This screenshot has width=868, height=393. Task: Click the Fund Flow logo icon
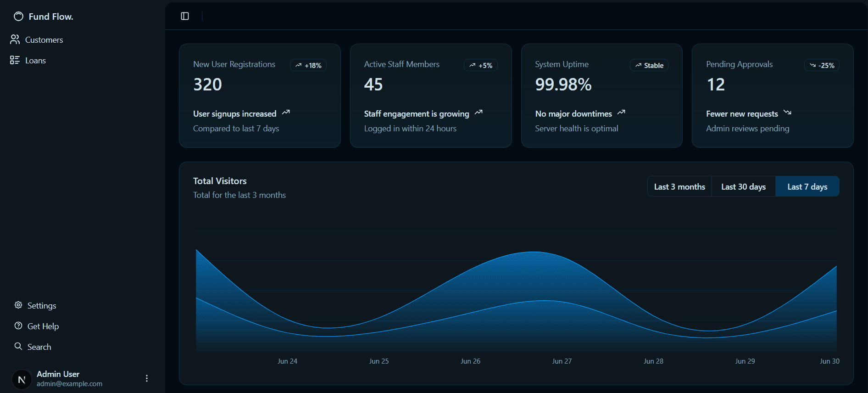pyautogui.click(x=18, y=17)
